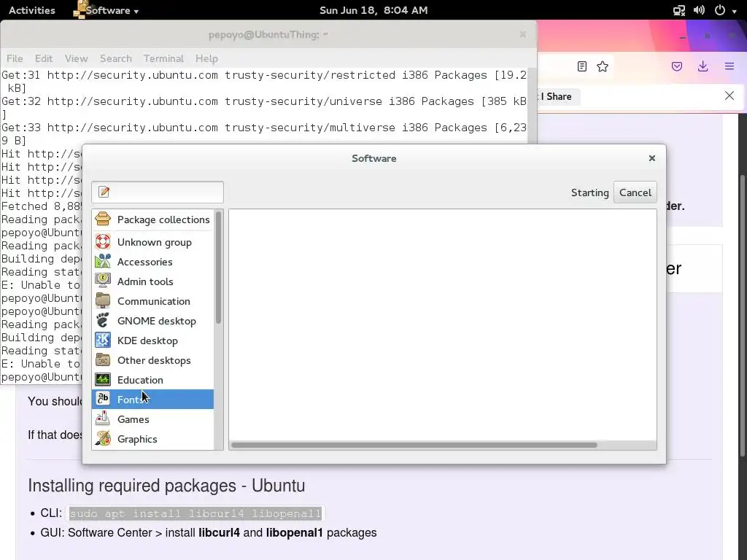This screenshot has height=560, width=747.
Task: Open the Package collections category
Action: pyautogui.click(x=152, y=219)
